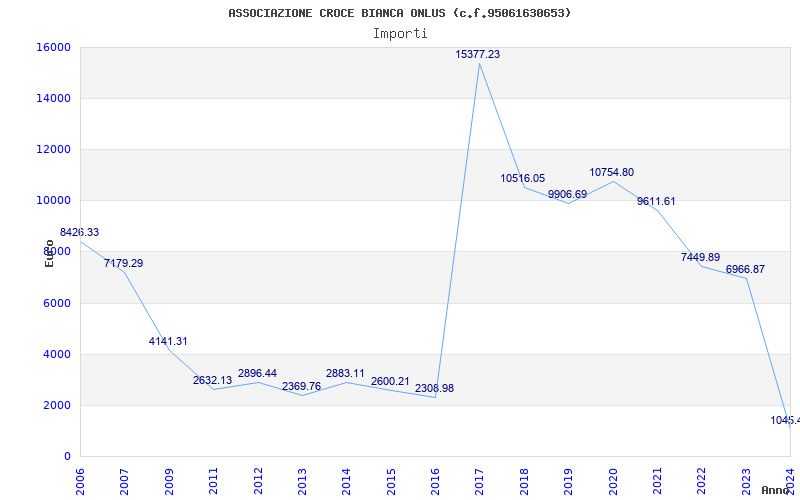Click x-axis year 2016
The width and height of the screenshot is (800, 500).
435,481
